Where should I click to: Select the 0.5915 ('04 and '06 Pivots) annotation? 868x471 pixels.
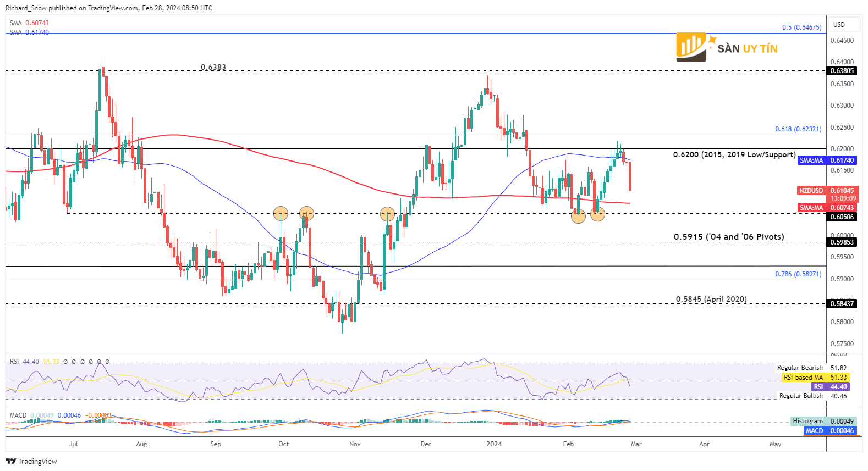pos(729,237)
